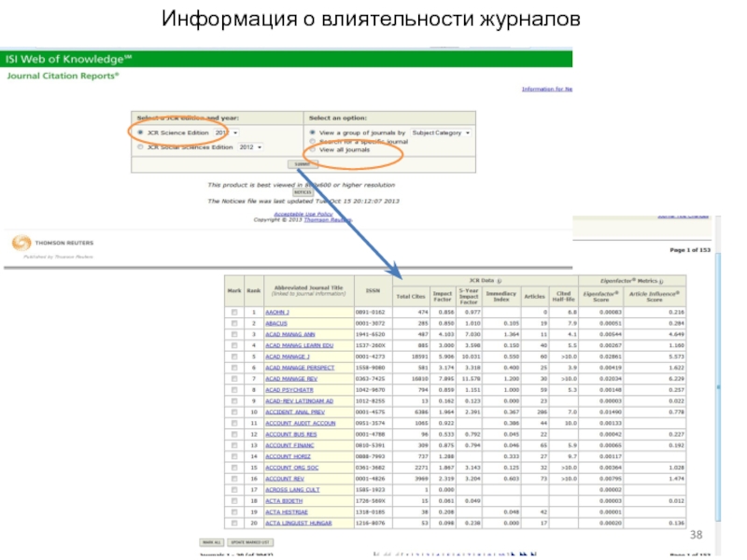The height and width of the screenshot is (560, 747).
Task: Open the 'Information for New' link at top right
Action: coord(547,89)
